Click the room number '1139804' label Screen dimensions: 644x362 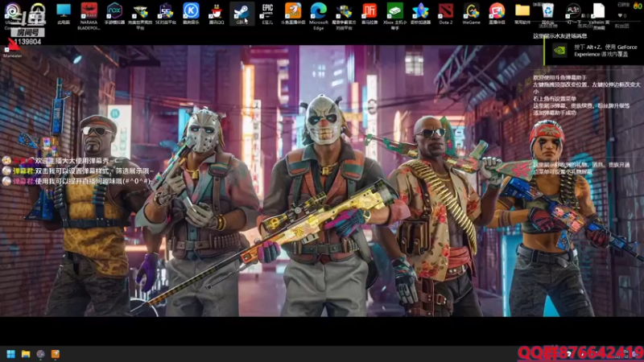pos(27,42)
